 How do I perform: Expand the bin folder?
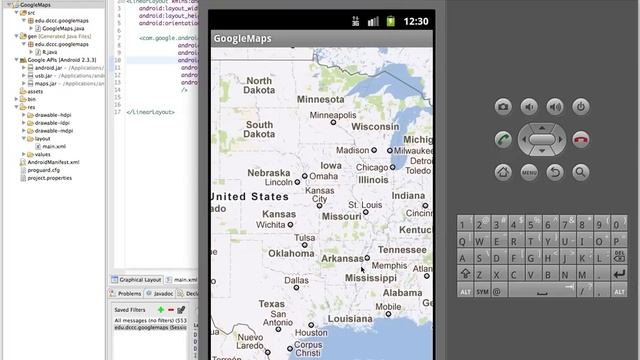17,99
